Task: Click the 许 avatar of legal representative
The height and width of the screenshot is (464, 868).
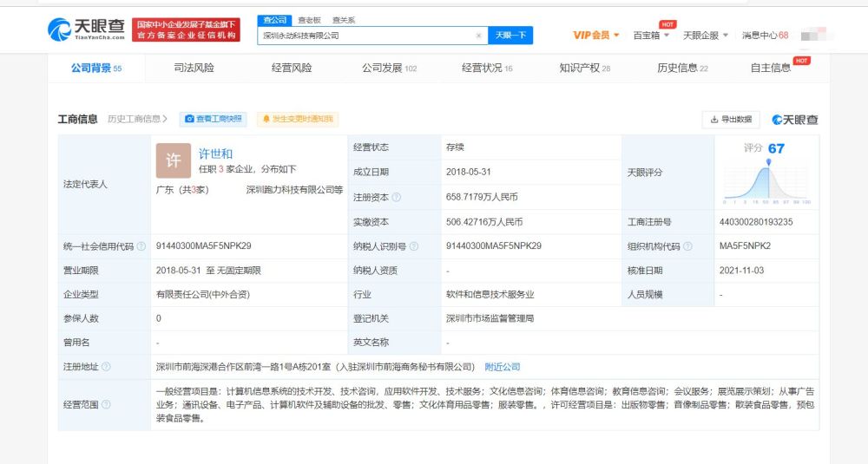Action: (174, 160)
